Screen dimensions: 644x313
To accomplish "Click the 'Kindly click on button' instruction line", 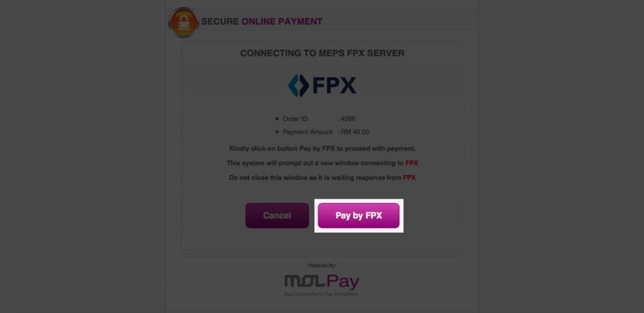I will point(323,148).
